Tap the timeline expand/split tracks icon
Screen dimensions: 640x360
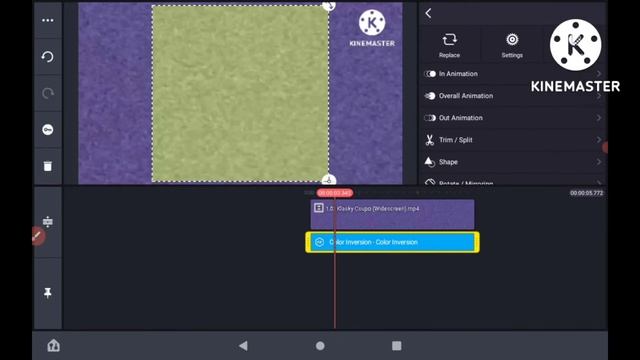click(x=48, y=222)
